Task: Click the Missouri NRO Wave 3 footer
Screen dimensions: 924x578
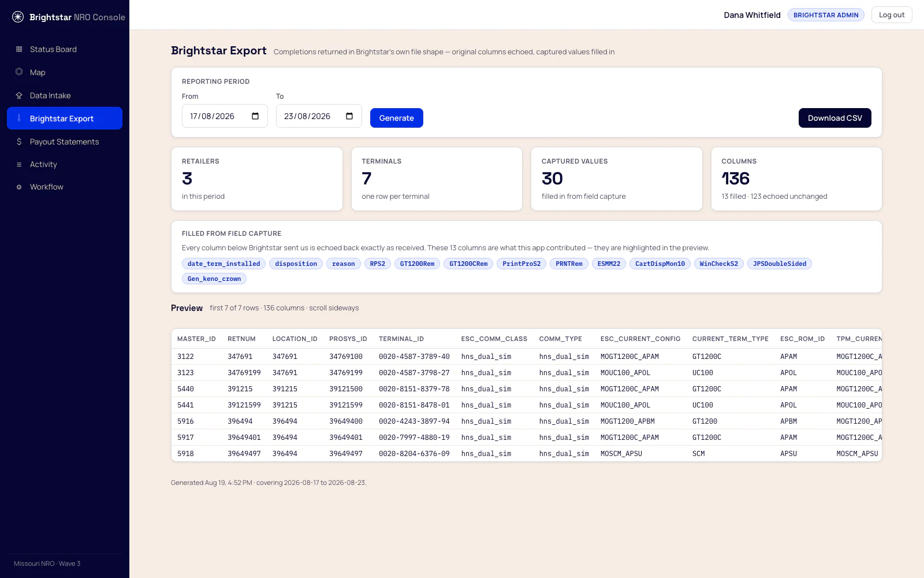Action: click(x=47, y=564)
